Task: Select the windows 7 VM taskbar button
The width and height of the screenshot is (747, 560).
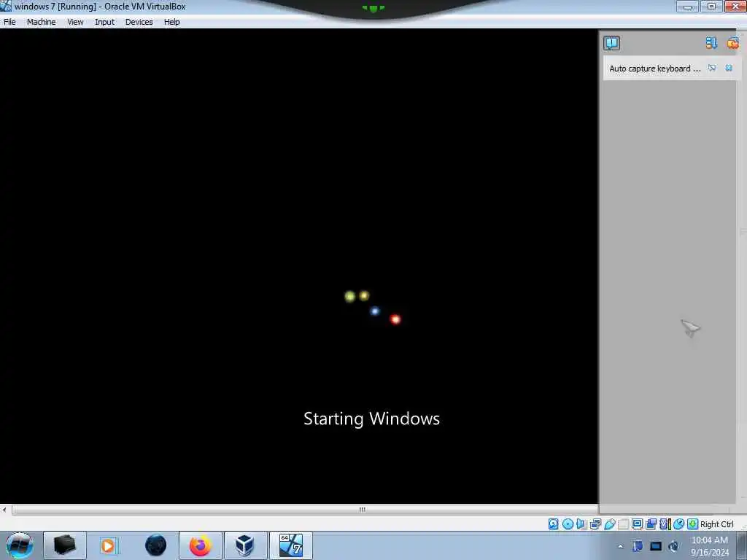Action: [291, 545]
